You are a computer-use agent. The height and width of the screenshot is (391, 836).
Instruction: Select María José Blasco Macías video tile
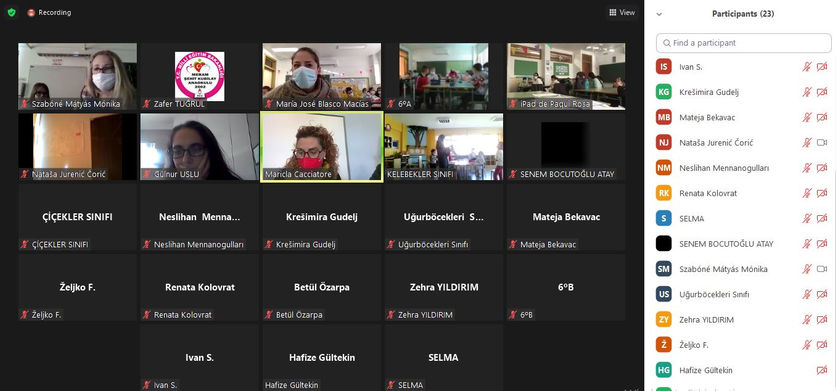(321, 76)
